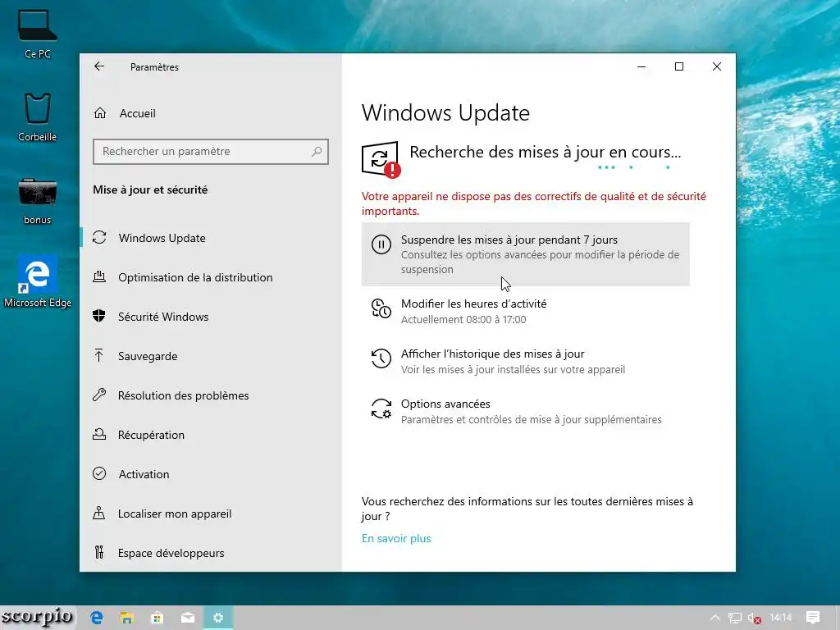Click the Sécurité Windows shield icon

pyautogui.click(x=99, y=316)
